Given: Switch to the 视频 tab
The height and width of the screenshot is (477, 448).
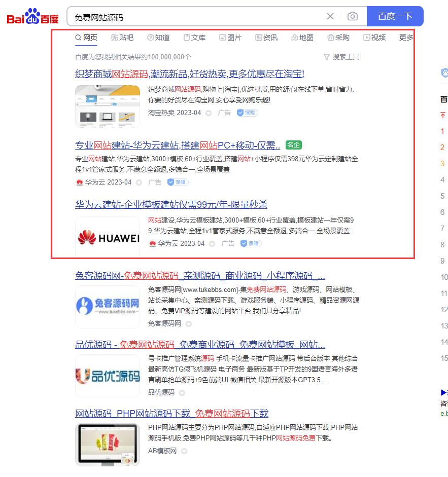Looking at the screenshot, I should 374,38.
